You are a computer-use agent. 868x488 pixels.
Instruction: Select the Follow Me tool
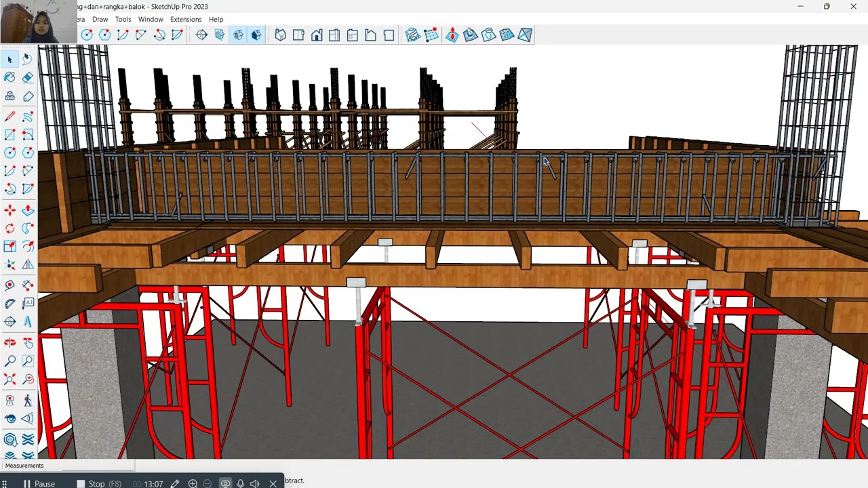(28, 228)
